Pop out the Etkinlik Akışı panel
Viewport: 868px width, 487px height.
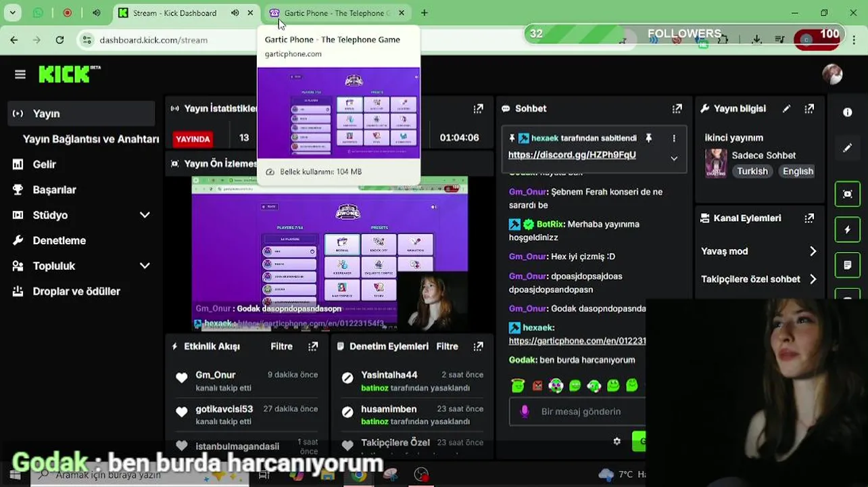(313, 346)
